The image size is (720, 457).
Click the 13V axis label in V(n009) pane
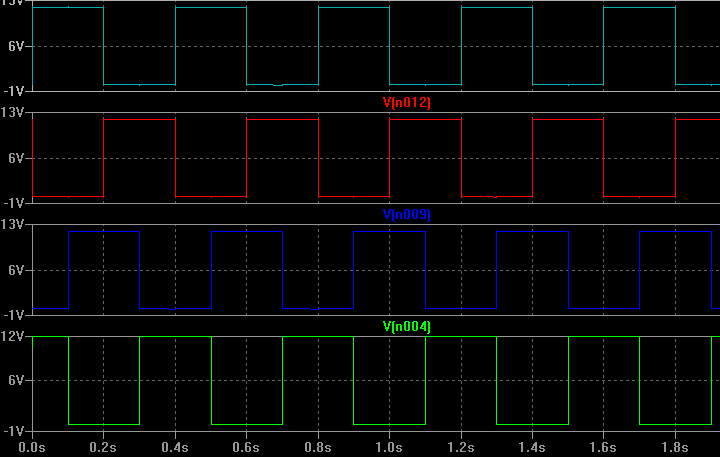[12, 225]
